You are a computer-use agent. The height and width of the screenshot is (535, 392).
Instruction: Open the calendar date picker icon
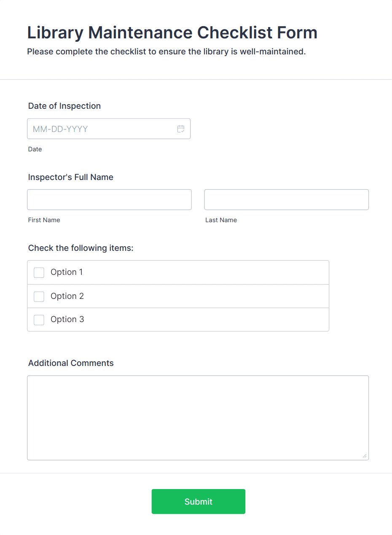(x=181, y=129)
